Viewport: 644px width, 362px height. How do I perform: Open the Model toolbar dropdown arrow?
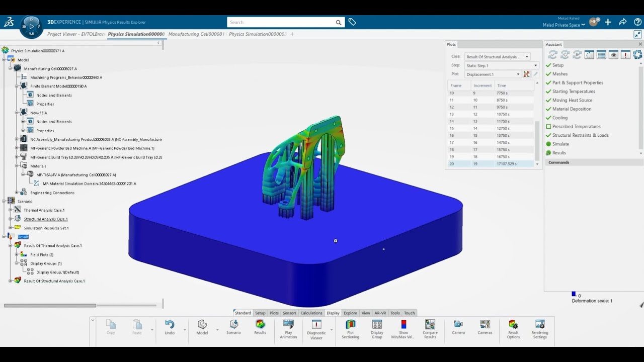217,330
